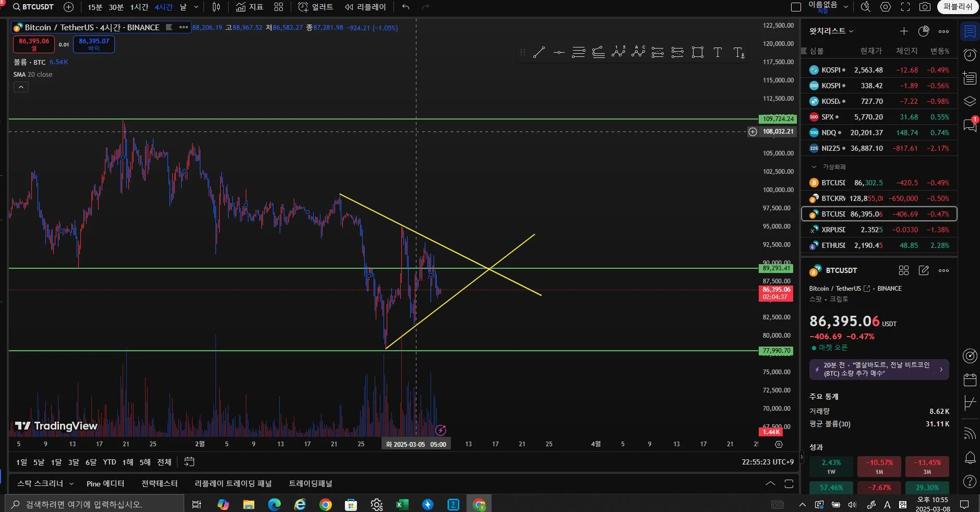Take a chart snapshot with camera icon
Viewport: 980px width, 512px height.
click(x=925, y=7)
